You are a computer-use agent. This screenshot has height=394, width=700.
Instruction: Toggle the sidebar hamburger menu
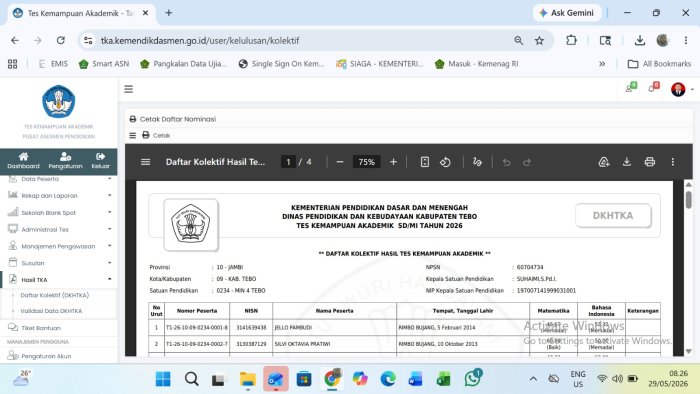pyautogui.click(x=129, y=89)
